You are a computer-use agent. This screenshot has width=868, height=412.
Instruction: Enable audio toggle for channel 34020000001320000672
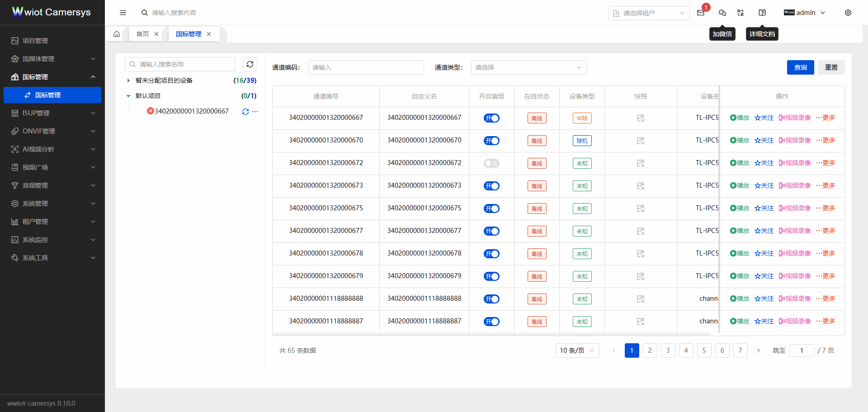491,163
